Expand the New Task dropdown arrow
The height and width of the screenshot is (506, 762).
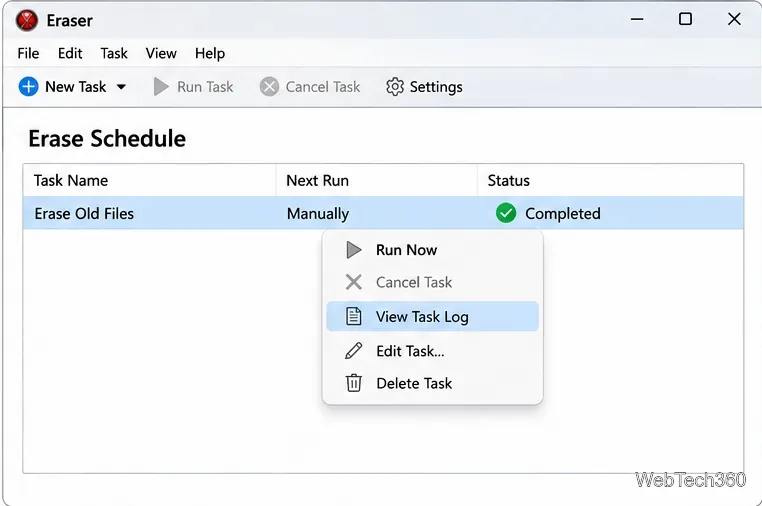(121, 87)
